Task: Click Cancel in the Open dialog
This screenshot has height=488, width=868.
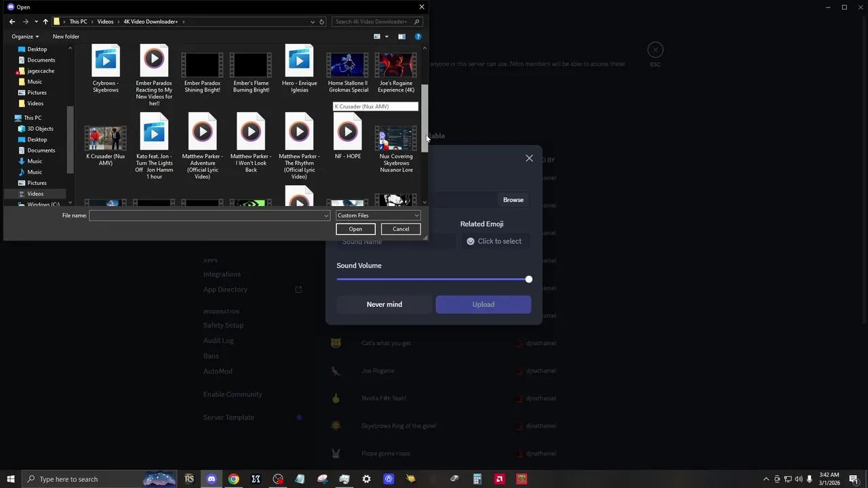Action: tap(401, 229)
